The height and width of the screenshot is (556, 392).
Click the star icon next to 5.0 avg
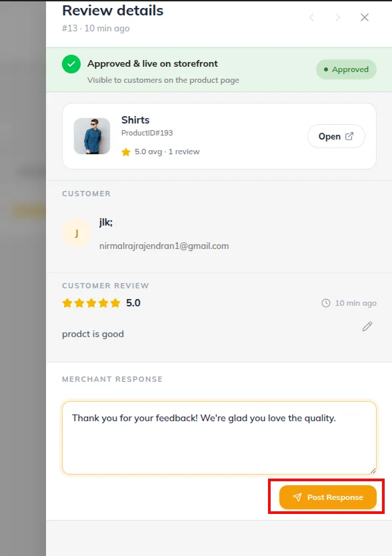pos(126,152)
